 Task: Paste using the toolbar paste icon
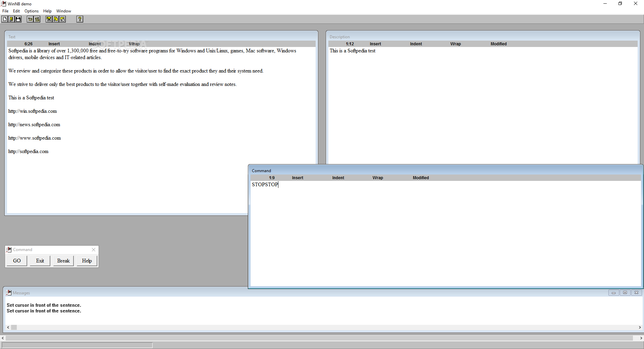pos(62,19)
